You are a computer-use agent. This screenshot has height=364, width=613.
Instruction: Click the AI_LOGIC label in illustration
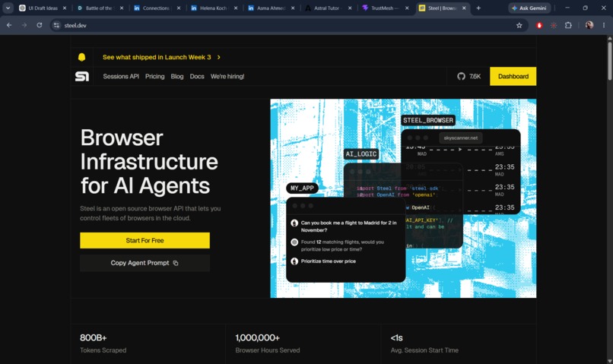(x=360, y=154)
